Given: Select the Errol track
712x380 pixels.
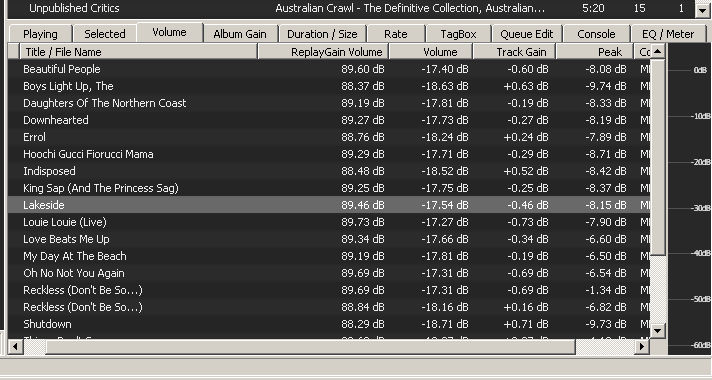Looking at the screenshot, I should (329, 137).
